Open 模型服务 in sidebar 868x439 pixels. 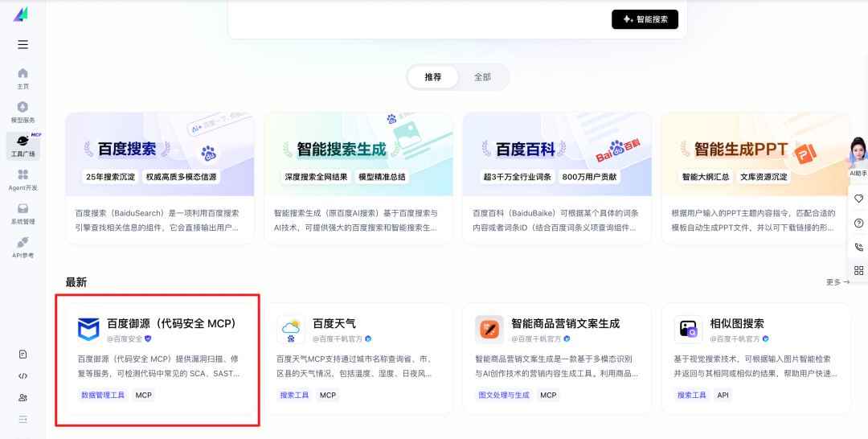23,113
